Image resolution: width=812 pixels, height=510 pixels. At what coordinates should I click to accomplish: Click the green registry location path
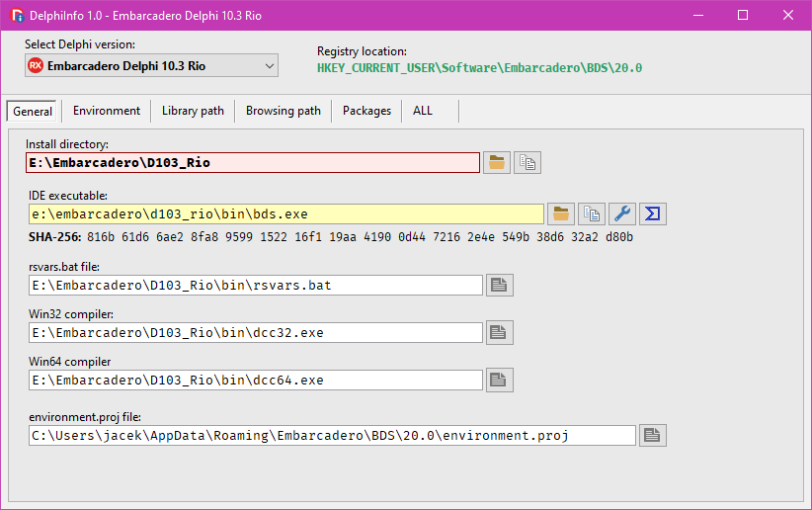click(479, 68)
